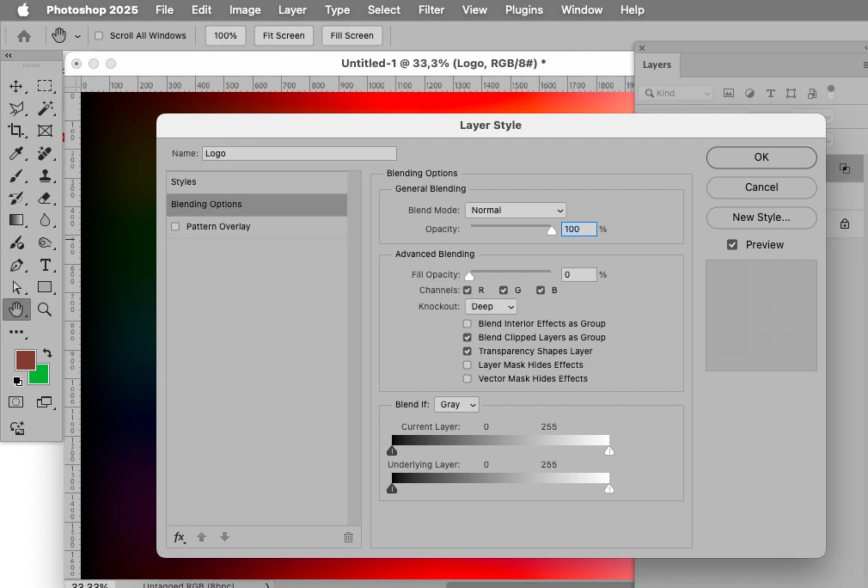
Task: Open the Layer menu
Action: [x=292, y=10]
